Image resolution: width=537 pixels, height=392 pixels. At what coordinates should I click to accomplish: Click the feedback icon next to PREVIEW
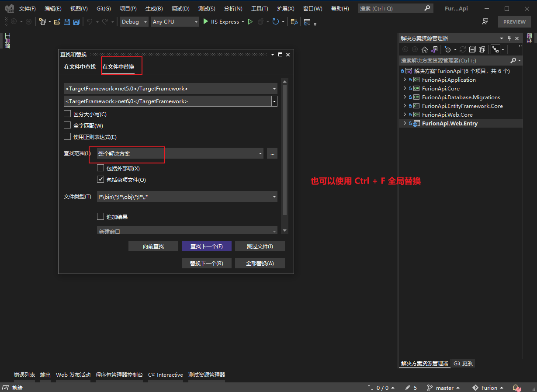tap(485, 22)
